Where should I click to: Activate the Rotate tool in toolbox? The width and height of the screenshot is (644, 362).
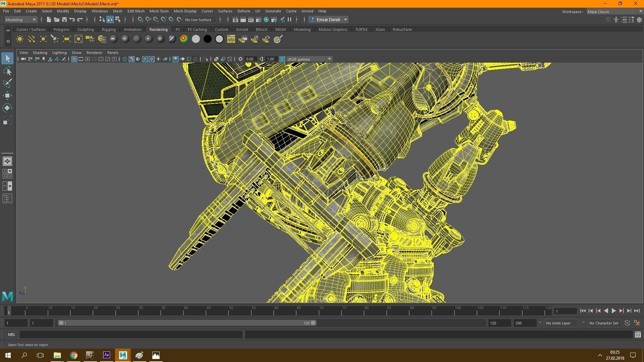coord(7,108)
